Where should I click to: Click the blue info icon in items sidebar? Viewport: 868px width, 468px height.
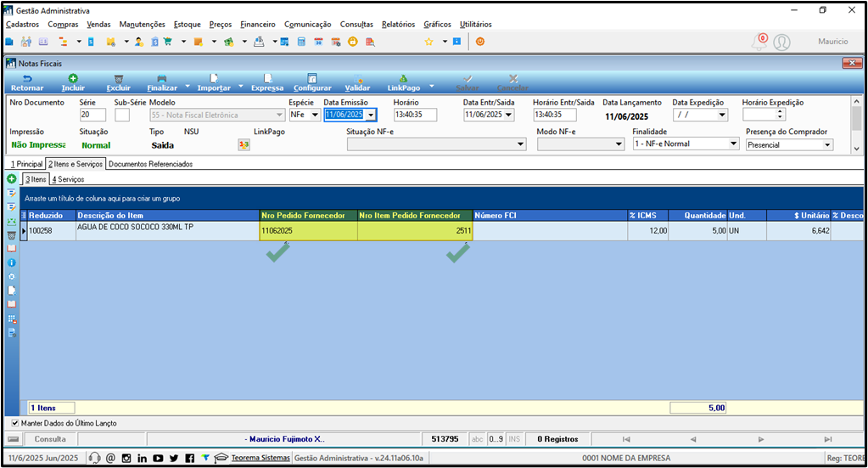pos(12,262)
